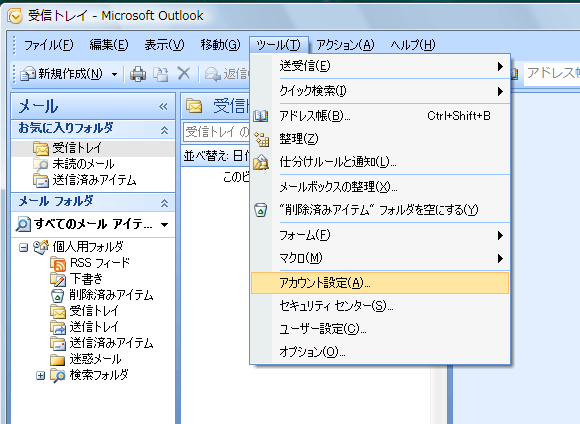Image resolution: width=580 pixels, height=424 pixels.
Task: Click the 受信トレイ search input field
Action: click(x=216, y=132)
